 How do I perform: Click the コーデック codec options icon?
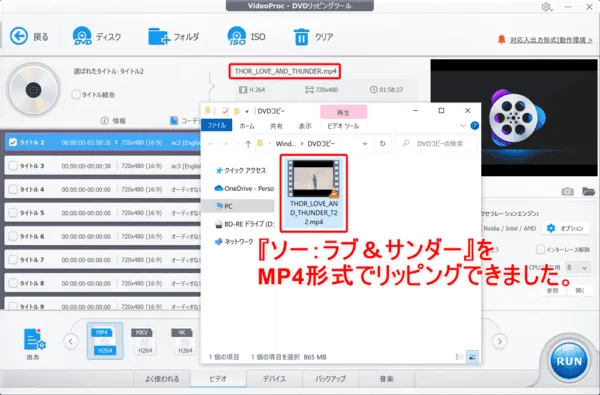click(174, 121)
